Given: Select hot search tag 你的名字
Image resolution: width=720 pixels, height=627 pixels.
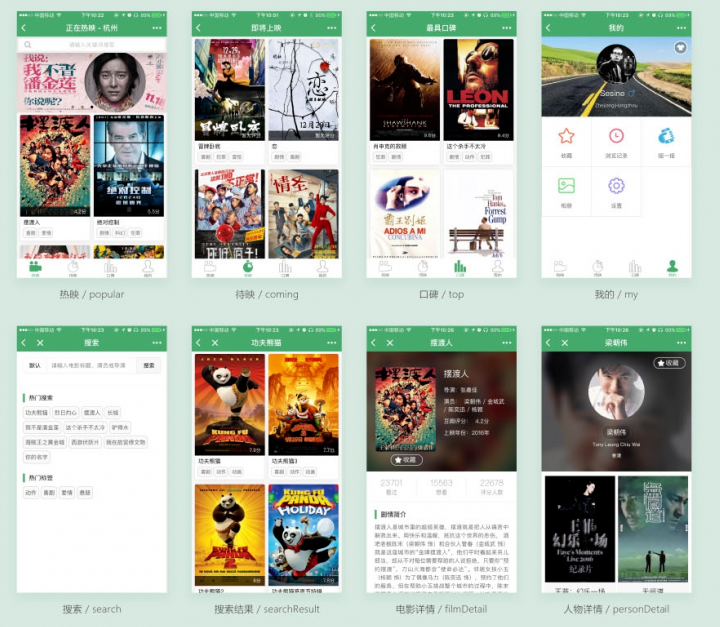Looking at the screenshot, I should [x=36, y=457].
